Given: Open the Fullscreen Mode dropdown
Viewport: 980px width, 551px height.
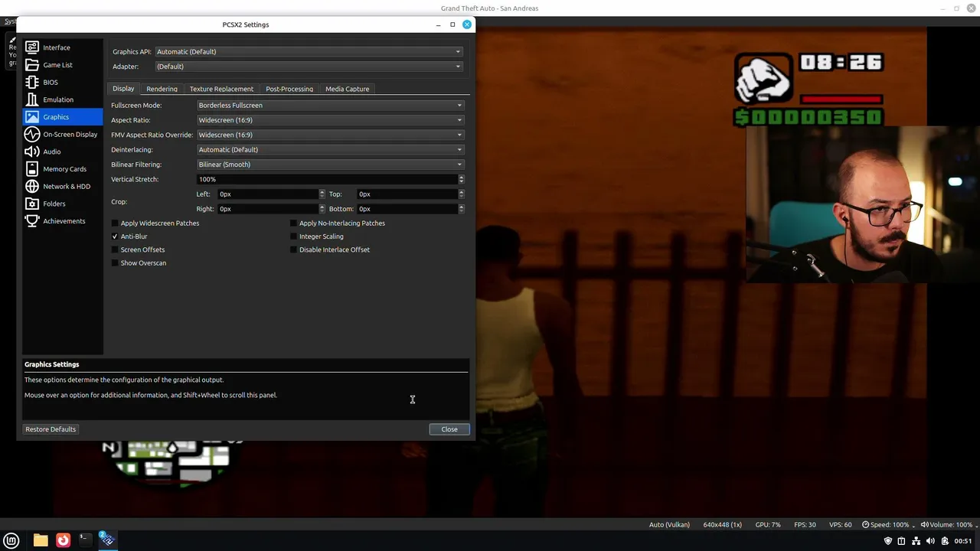Looking at the screenshot, I should [x=330, y=106].
